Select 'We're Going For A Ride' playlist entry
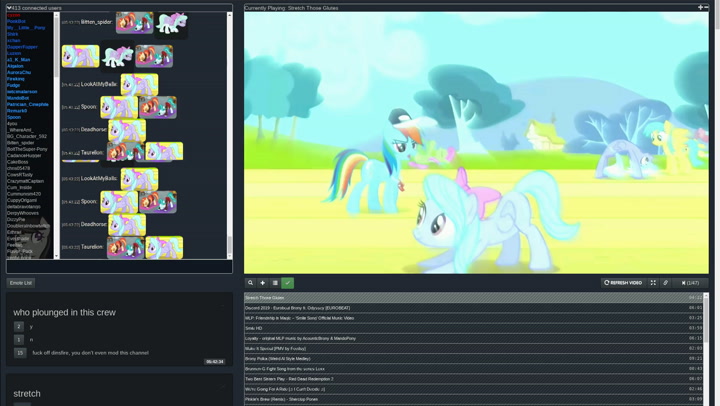 point(473,389)
